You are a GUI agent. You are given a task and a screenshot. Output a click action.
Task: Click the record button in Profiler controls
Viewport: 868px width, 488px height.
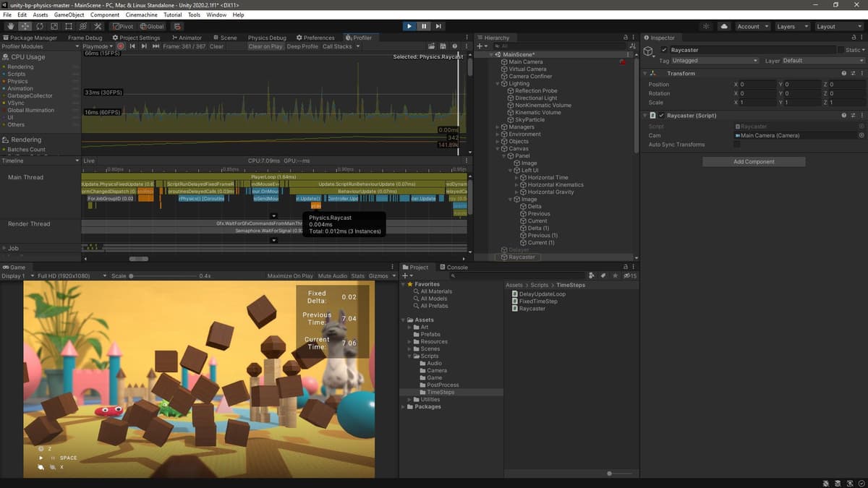pyautogui.click(x=122, y=46)
